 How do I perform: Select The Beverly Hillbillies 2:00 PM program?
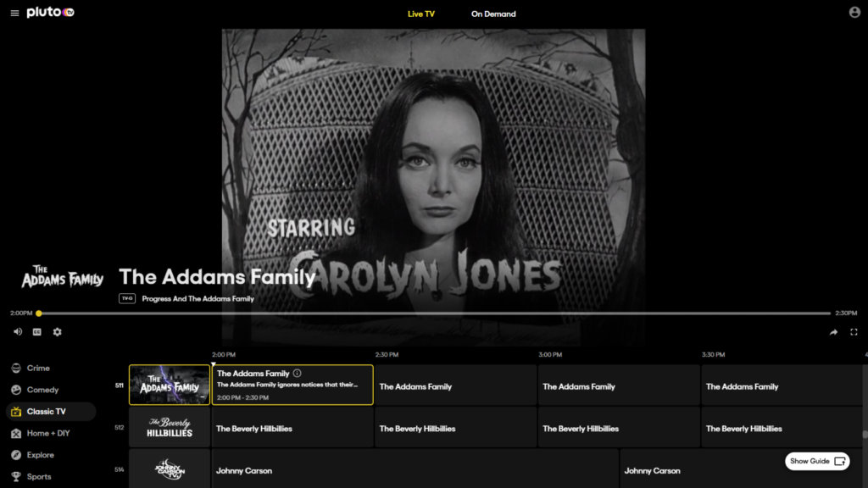(x=292, y=427)
